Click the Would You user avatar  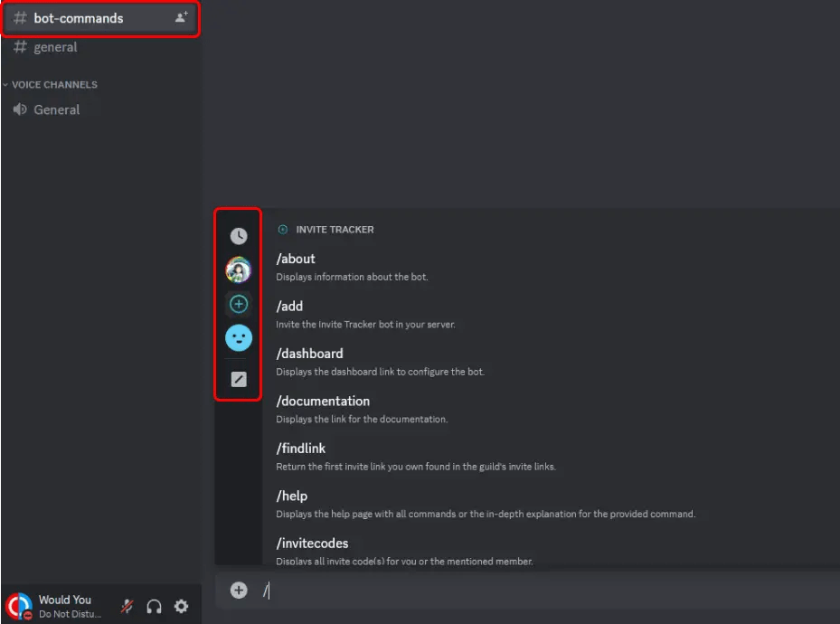16,606
